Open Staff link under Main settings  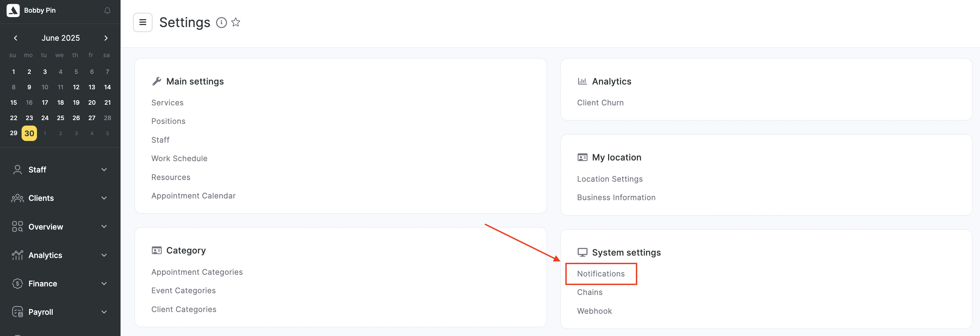(160, 140)
